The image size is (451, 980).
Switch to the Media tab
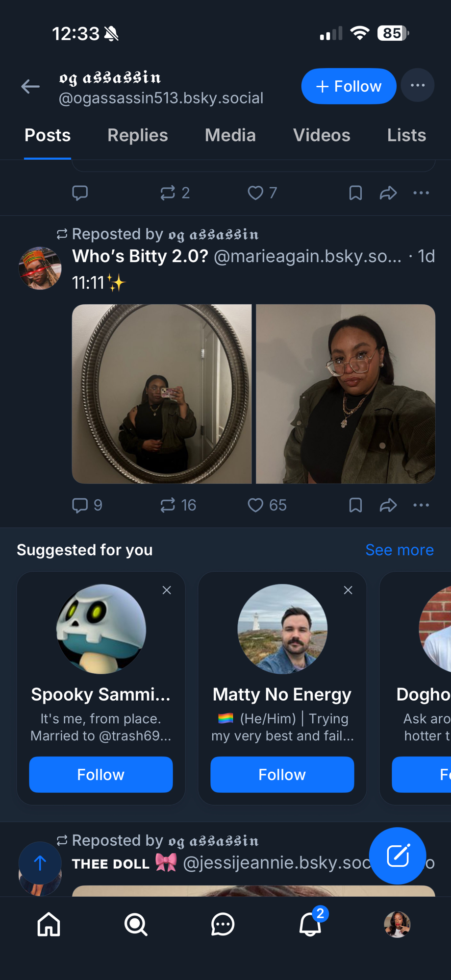230,135
